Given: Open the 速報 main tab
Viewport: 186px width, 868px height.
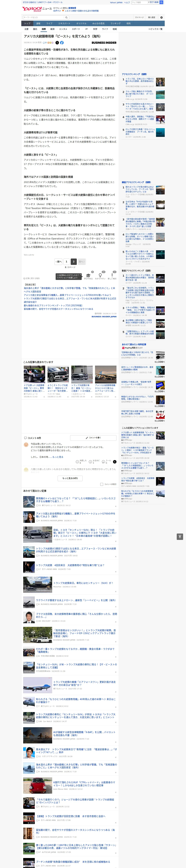Looking at the screenshot, I should coord(38,24).
